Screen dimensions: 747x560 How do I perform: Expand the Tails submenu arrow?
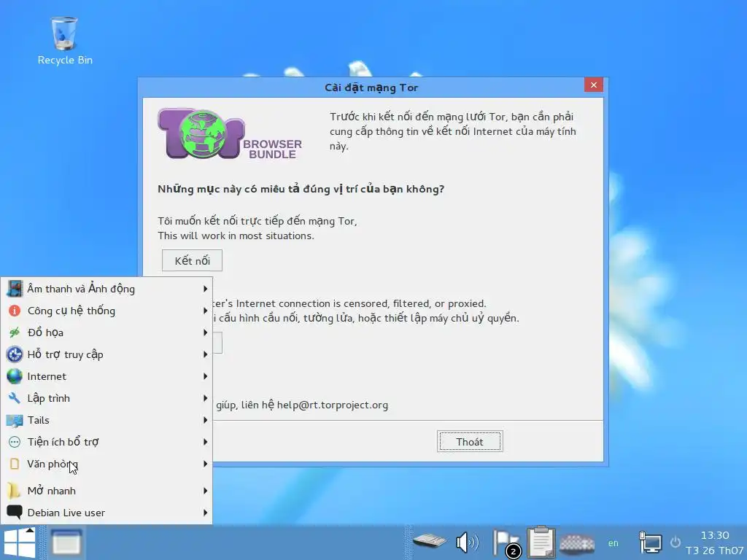click(205, 420)
